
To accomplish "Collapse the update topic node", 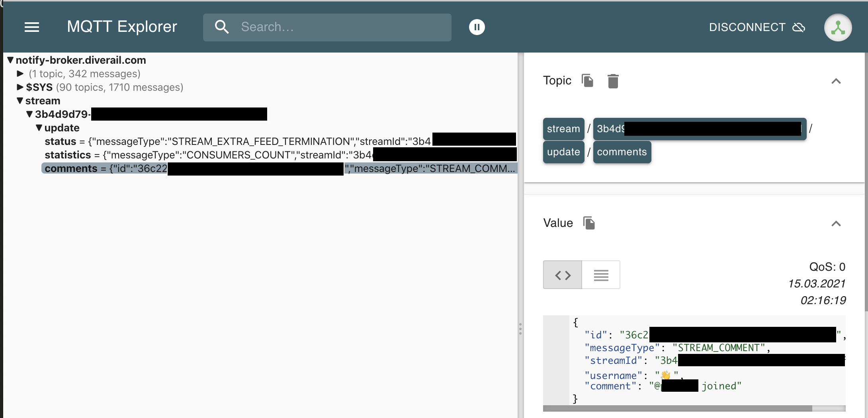I will pyautogui.click(x=39, y=128).
